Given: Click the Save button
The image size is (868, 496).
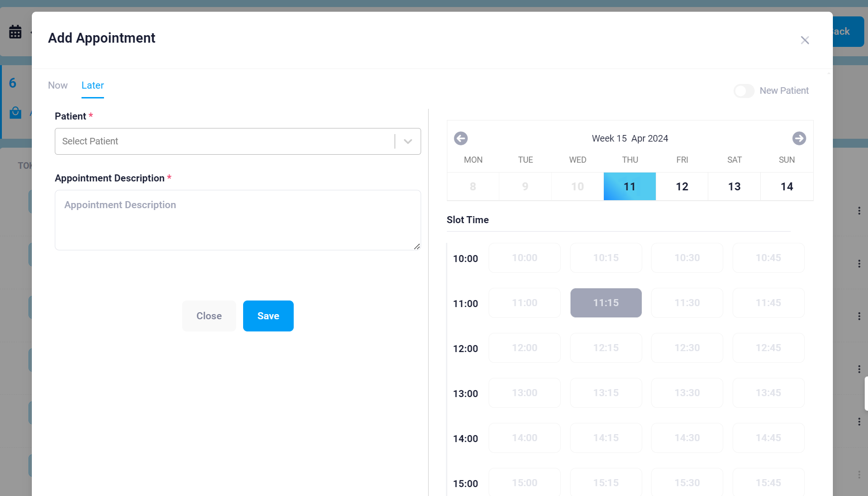Looking at the screenshot, I should pyautogui.click(x=268, y=316).
